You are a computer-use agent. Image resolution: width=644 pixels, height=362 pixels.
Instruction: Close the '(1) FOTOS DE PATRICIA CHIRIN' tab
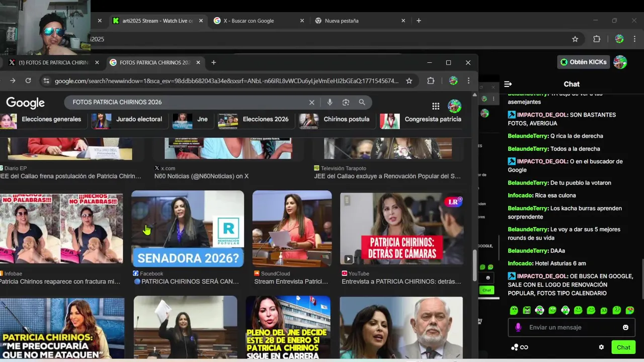pos(97,62)
